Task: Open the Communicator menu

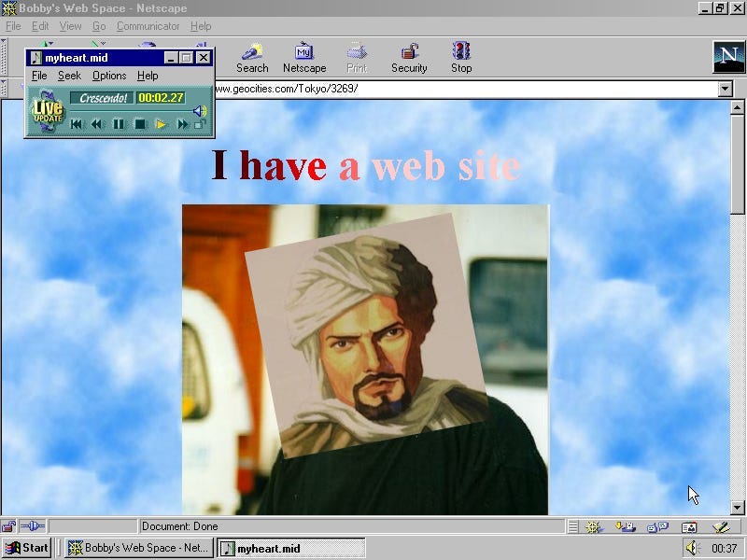Action: pos(148,26)
